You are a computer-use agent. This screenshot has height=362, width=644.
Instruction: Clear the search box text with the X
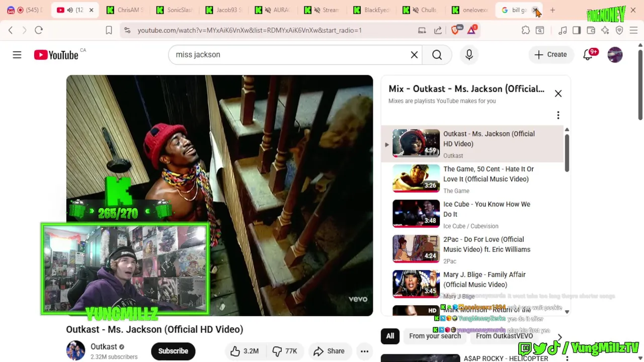[414, 54]
